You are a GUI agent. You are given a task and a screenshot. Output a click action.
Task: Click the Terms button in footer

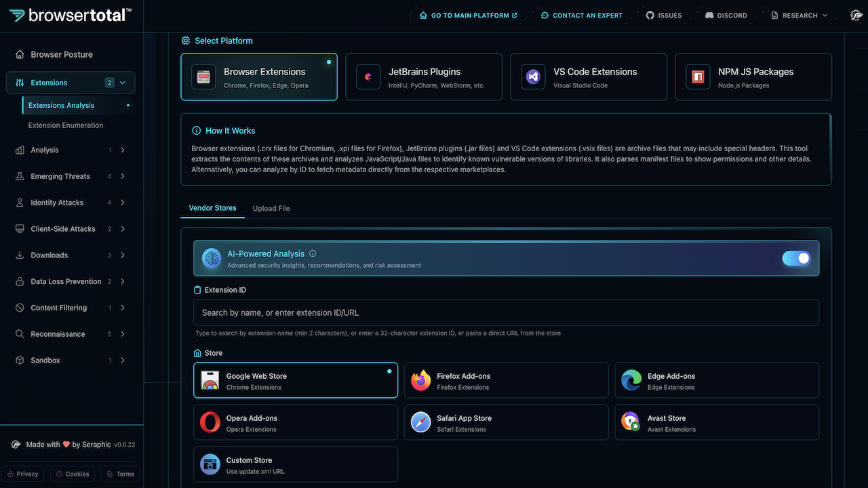coord(121,474)
